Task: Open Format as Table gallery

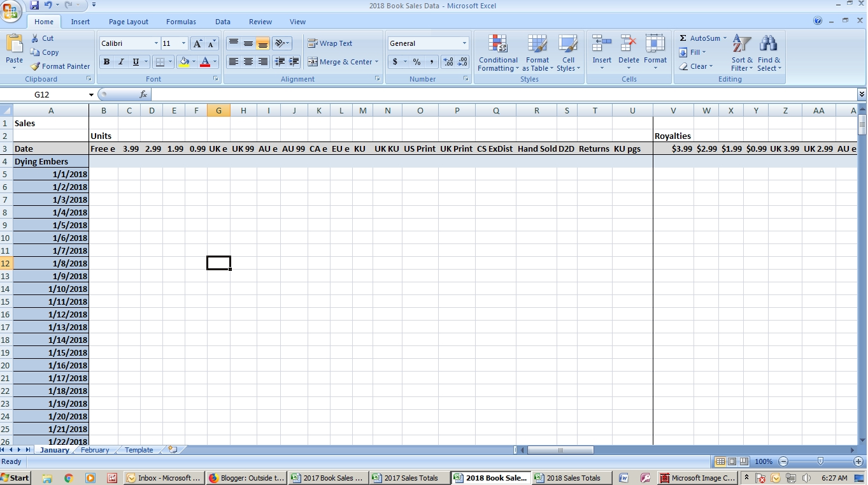Action: tap(537, 53)
